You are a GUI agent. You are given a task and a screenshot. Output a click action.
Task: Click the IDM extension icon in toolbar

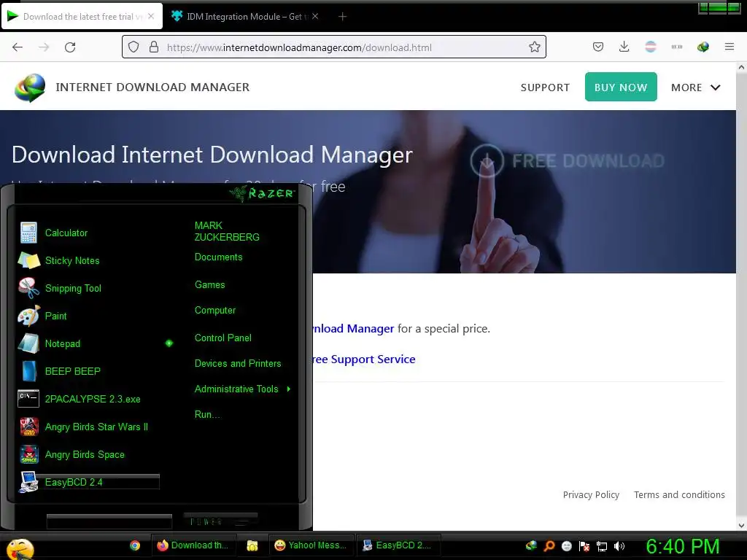coord(703,47)
